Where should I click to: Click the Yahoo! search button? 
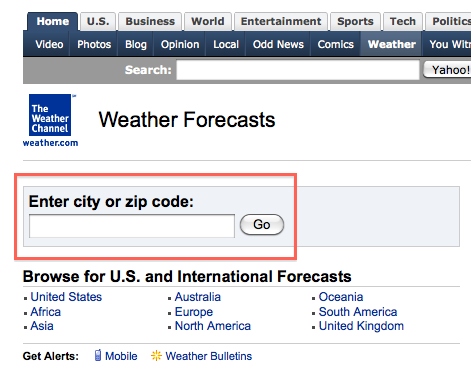[x=447, y=70]
